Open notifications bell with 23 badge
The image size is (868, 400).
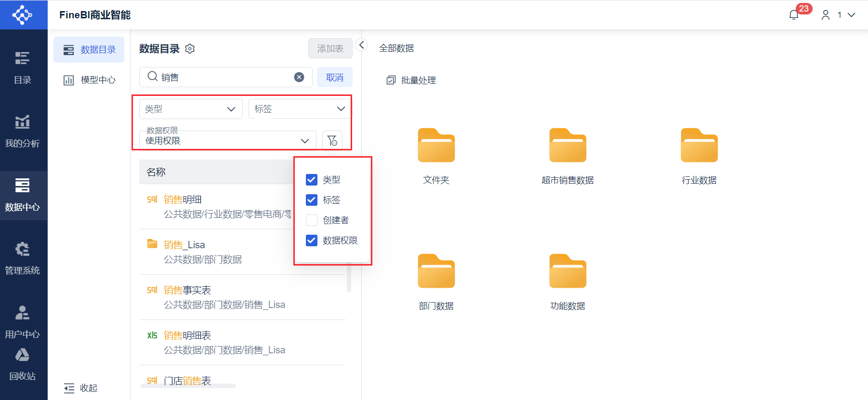(x=794, y=15)
